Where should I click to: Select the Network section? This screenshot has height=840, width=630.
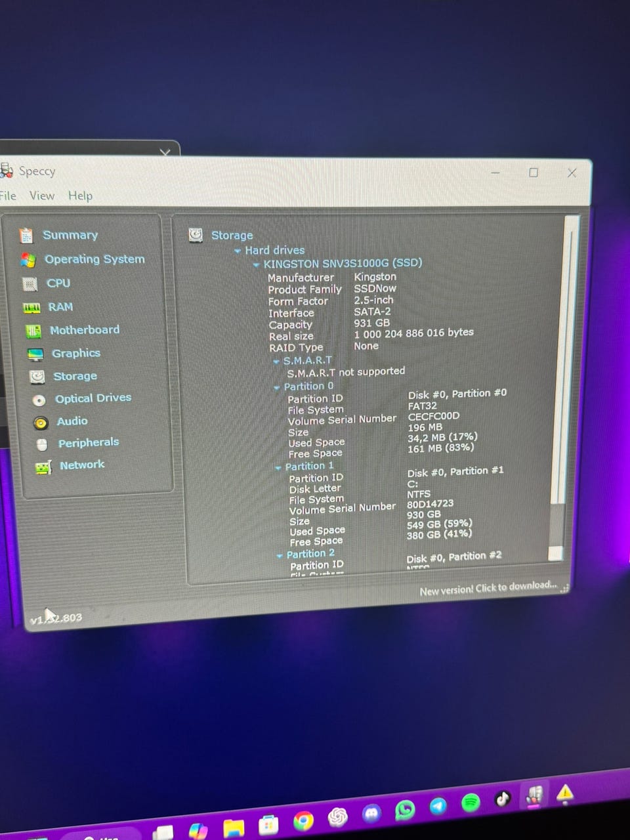click(82, 465)
